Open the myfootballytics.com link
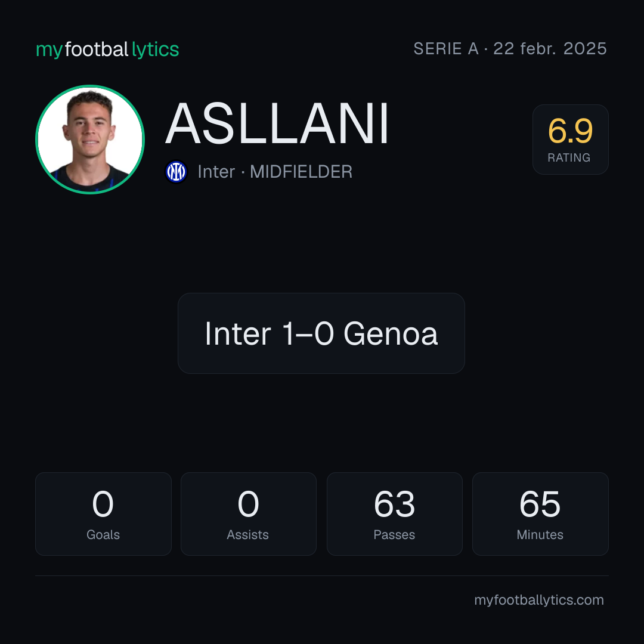 [539, 600]
